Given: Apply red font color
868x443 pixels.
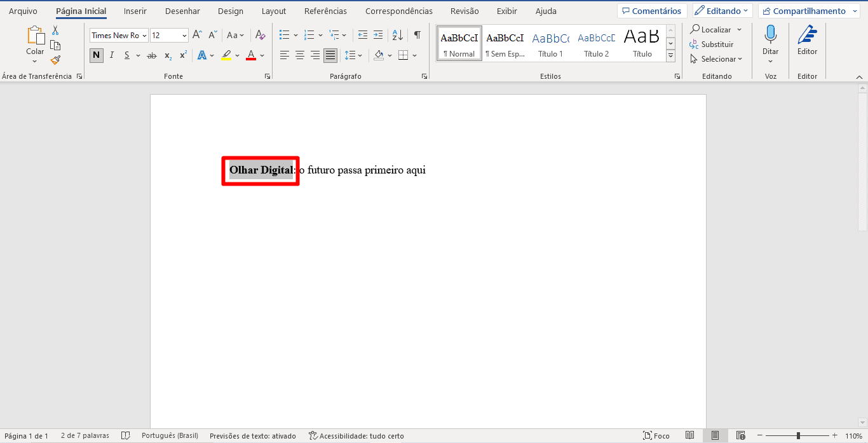Looking at the screenshot, I should tap(251, 55).
